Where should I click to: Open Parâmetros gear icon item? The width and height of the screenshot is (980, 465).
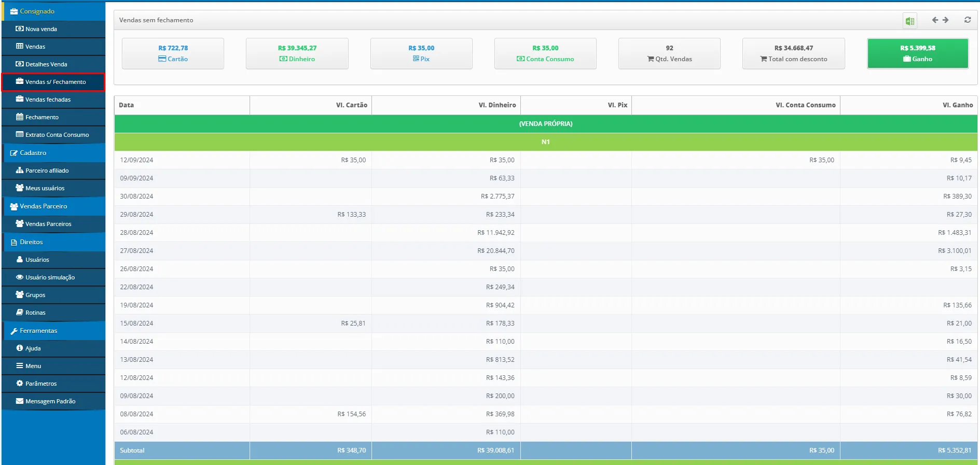(x=41, y=384)
